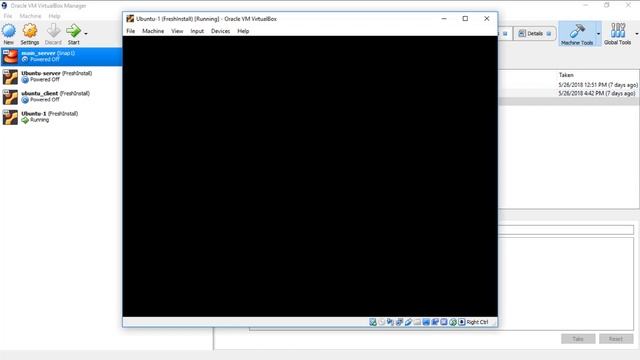The height and width of the screenshot is (360, 640).
Task: Expand the Global Tools dropdown arrow
Action: [636, 34]
